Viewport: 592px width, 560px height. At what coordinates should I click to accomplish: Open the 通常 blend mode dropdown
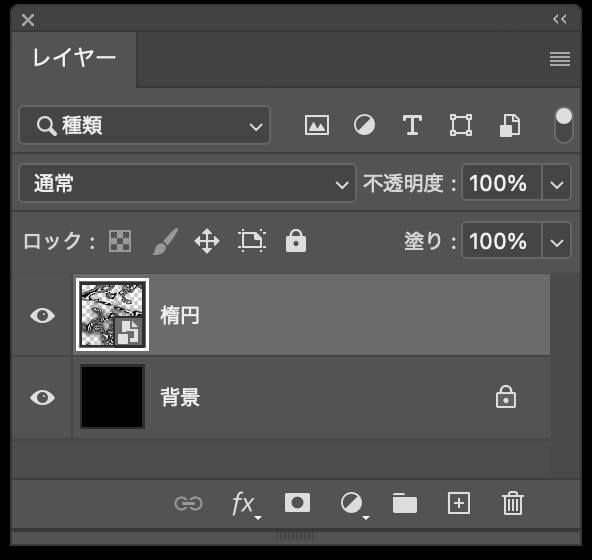[188, 183]
